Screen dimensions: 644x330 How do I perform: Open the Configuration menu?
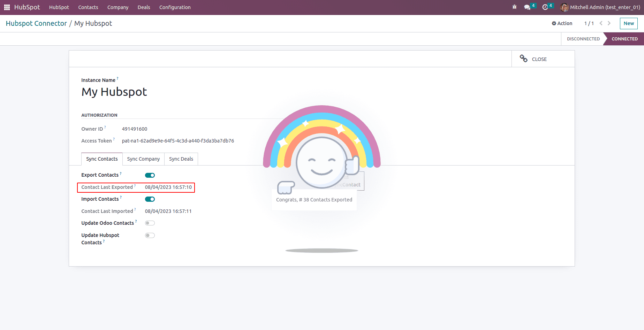(175, 7)
